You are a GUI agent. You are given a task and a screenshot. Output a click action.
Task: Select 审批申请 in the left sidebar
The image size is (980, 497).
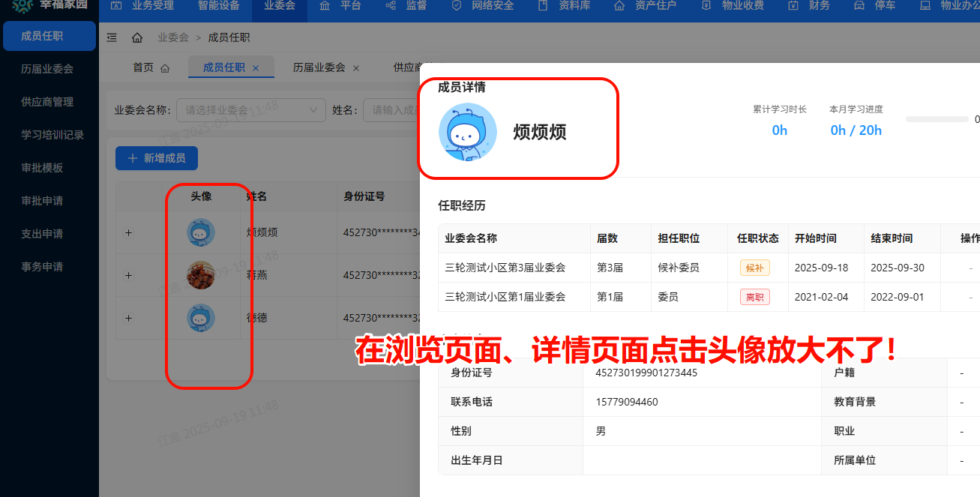(42, 201)
